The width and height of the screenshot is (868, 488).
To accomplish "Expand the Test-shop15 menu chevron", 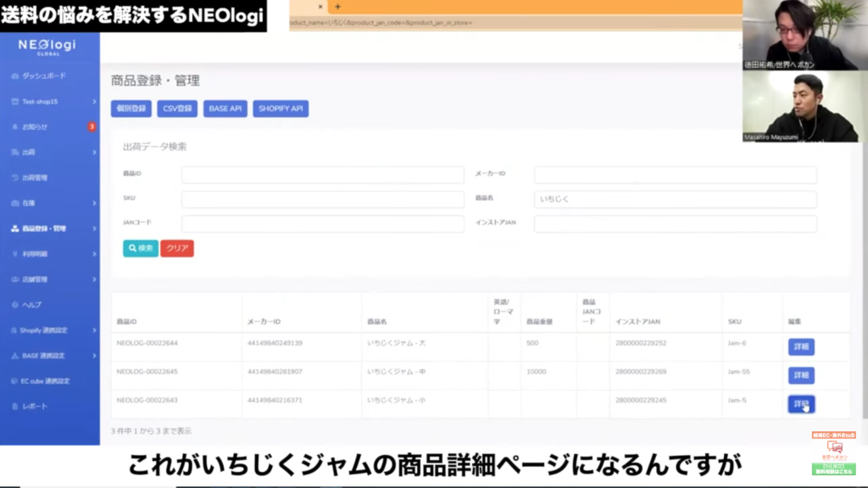I will [x=94, y=102].
